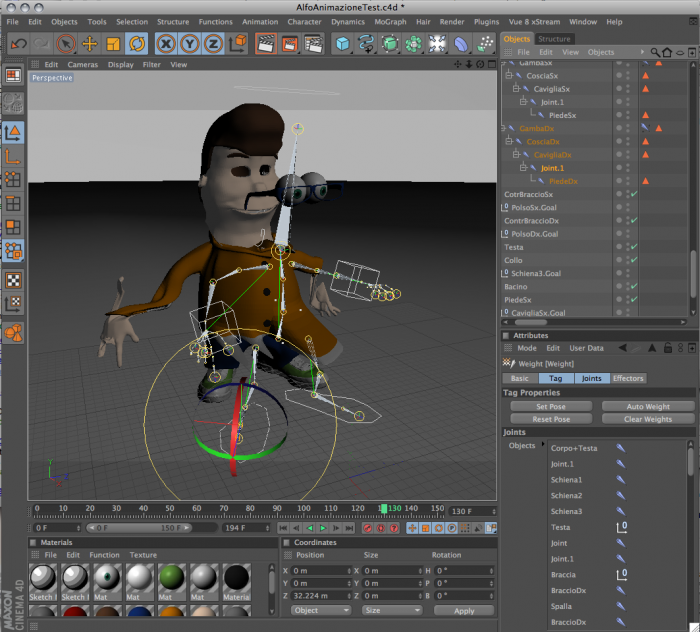Viewport: 700px width, 632px height.
Task: Collapse the CosciaDx tree item
Action: [508, 141]
